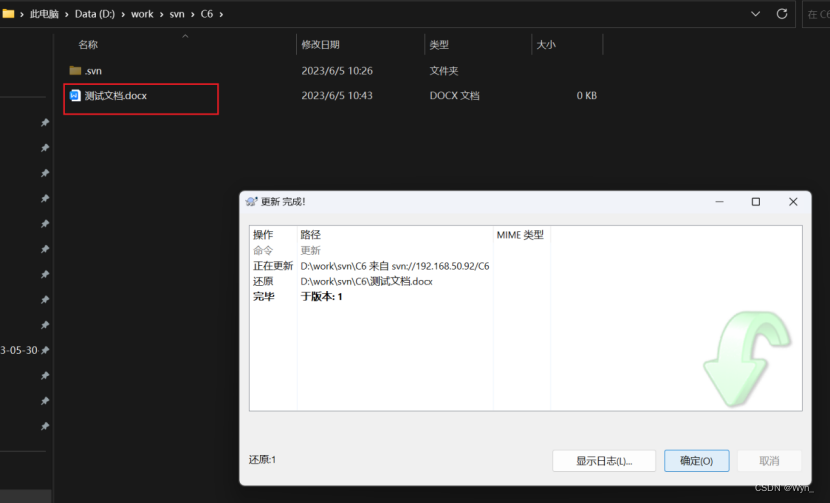The width and height of the screenshot is (830, 503).
Task: Click the 文件夹 type cell
Action: [x=444, y=71]
